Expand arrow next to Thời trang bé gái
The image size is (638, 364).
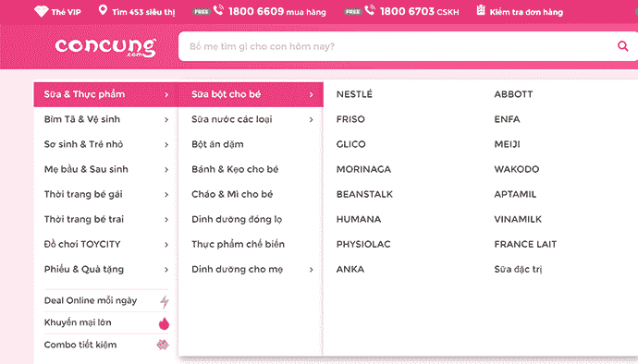tap(166, 194)
